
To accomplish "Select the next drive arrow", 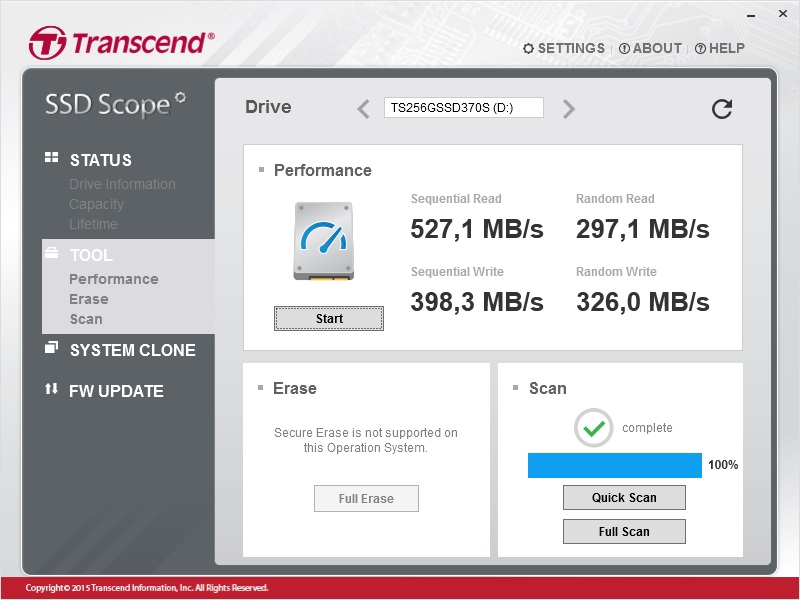I will pyautogui.click(x=568, y=109).
